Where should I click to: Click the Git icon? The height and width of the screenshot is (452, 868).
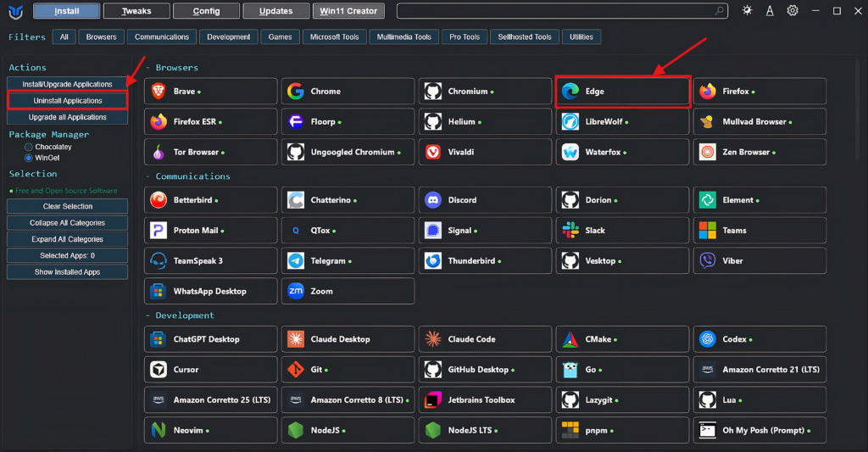tap(296, 370)
